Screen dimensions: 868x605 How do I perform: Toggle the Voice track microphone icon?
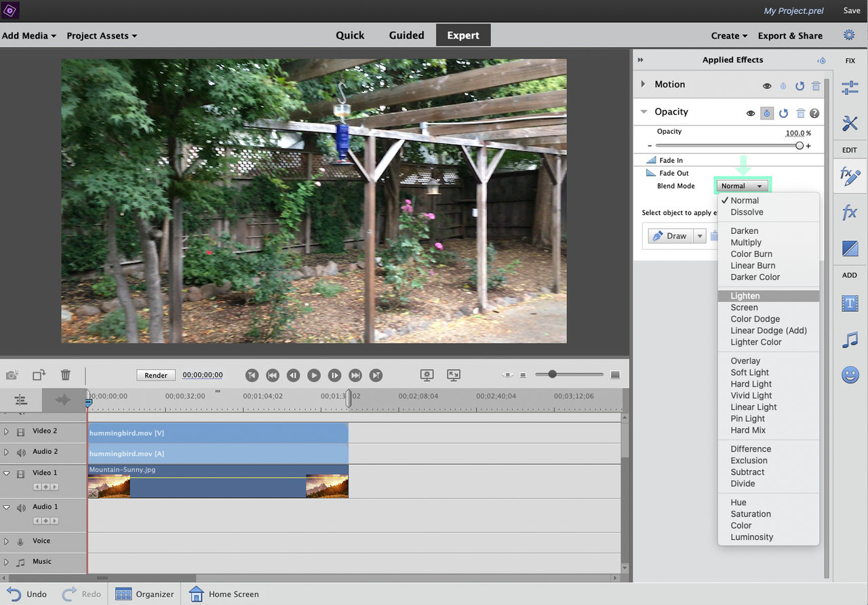pos(20,541)
